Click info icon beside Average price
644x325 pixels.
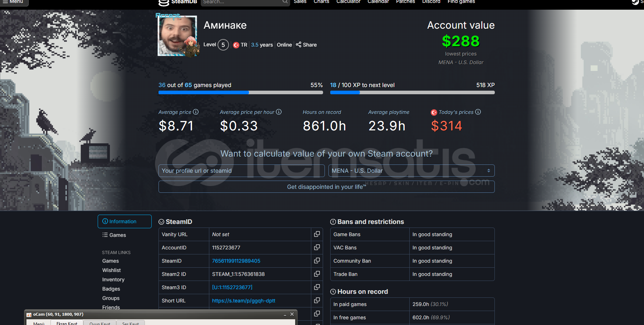(x=196, y=112)
